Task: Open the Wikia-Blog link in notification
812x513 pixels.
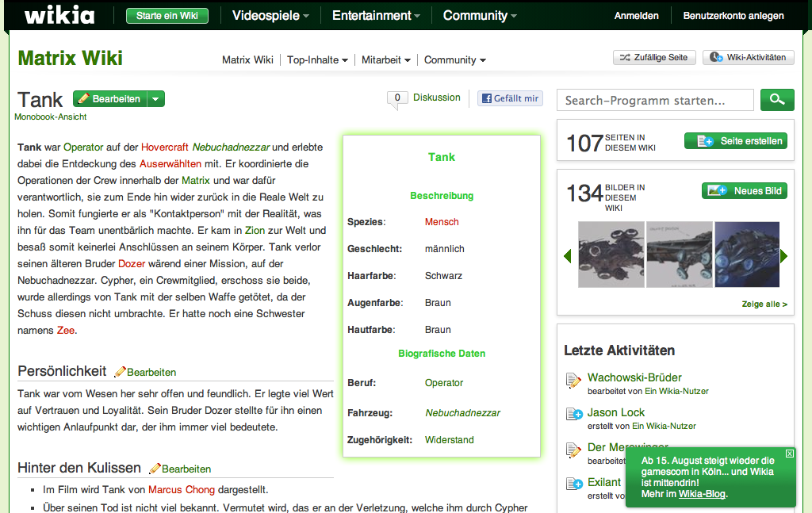Action: point(702,494)
